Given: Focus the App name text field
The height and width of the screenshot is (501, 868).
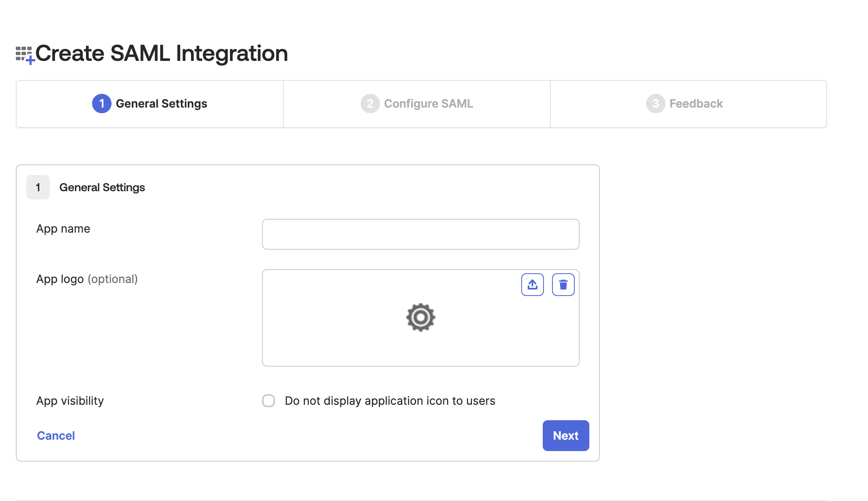Looking at the screenshot, I should [x=421, y=234].
